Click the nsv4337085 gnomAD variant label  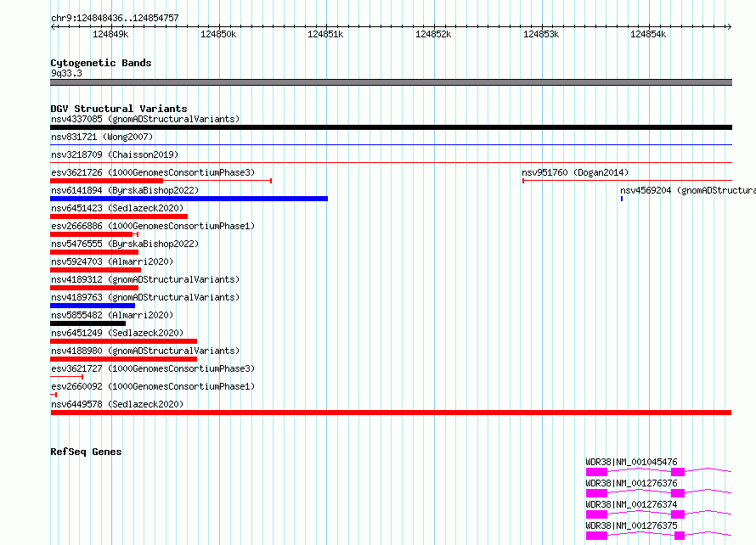coord(145,119)
